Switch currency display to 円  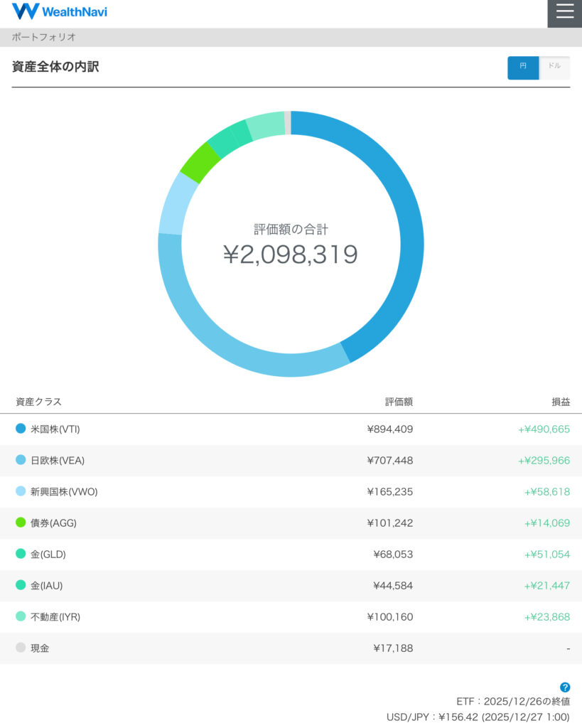(x=523, y=68)
